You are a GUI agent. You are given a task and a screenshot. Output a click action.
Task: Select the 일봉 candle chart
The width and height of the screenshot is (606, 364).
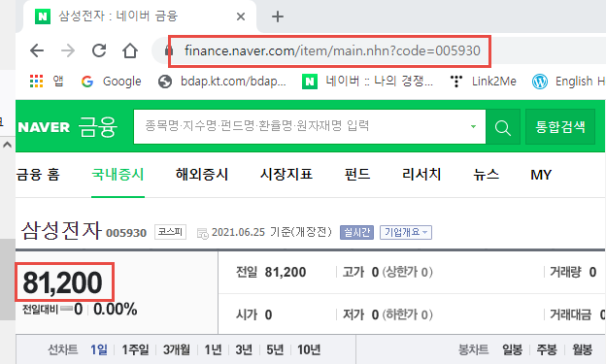tap(513, 349)
